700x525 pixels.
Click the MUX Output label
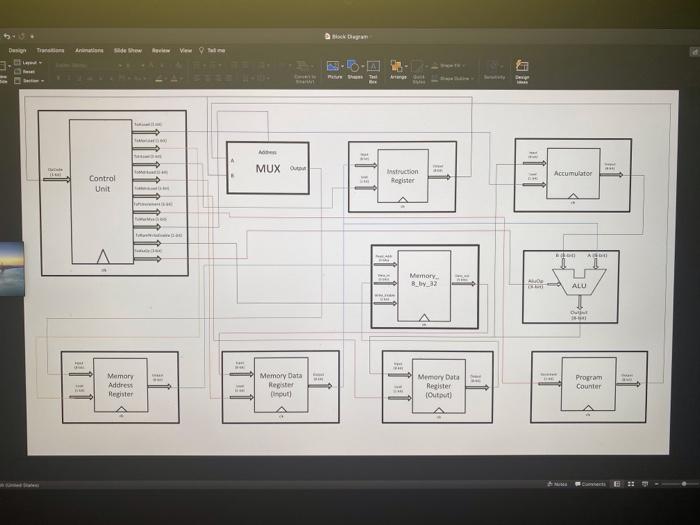[x=298, y=168]
